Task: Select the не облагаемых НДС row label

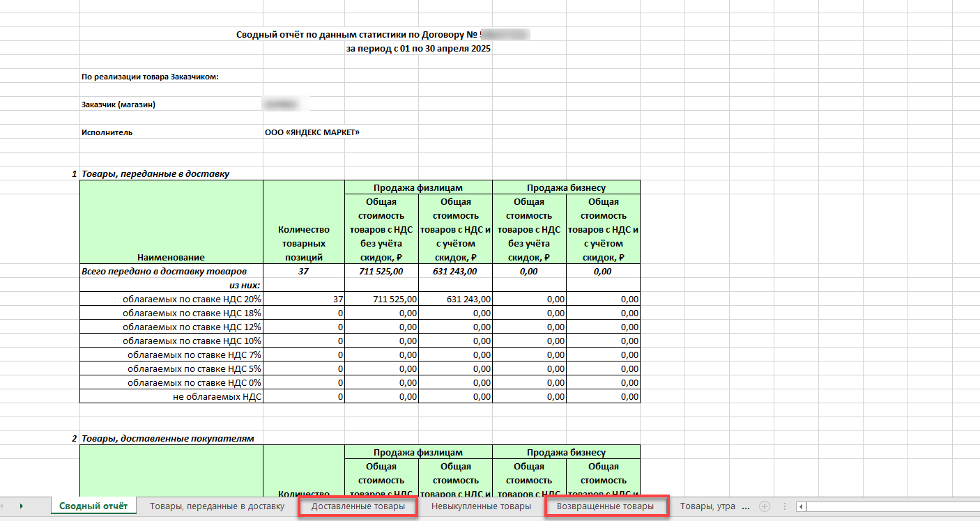Action: tap(171, 396)
